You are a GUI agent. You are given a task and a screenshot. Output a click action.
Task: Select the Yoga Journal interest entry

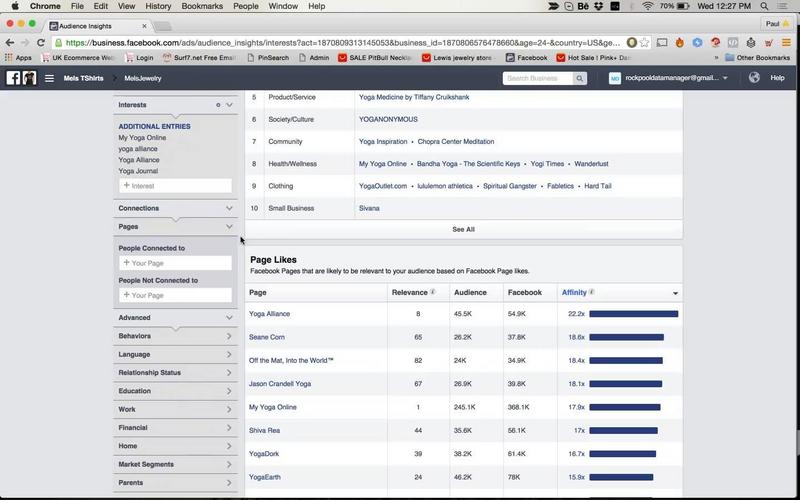[x=138, y=171]
